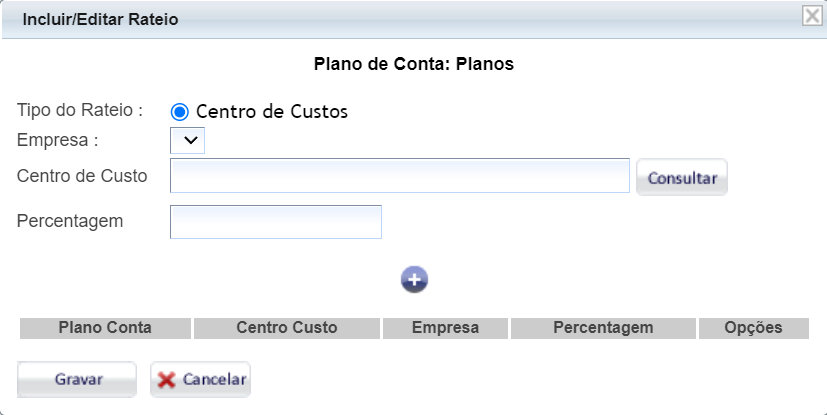Click the Centro Custo column header
Screen dimensions: 827x415
(x=287, y=328)
